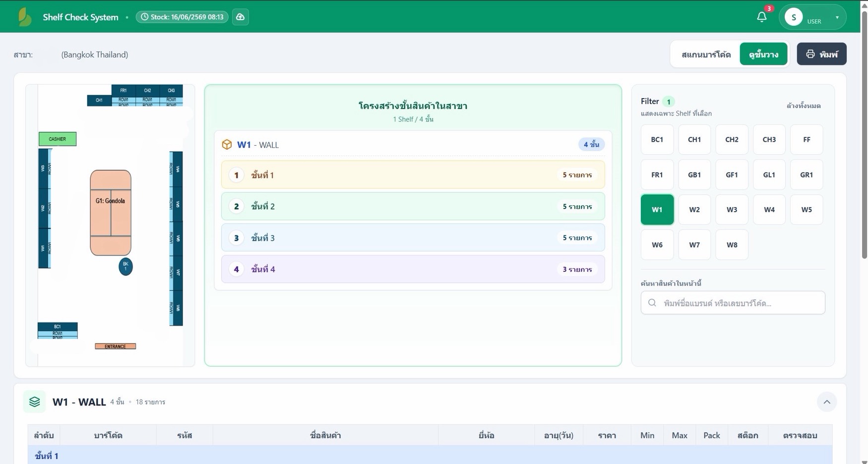Image resolution: width=868 pixels, height=464 pixels.
Task: Click the รหัส column header
Action: click(x=185, y=435)
